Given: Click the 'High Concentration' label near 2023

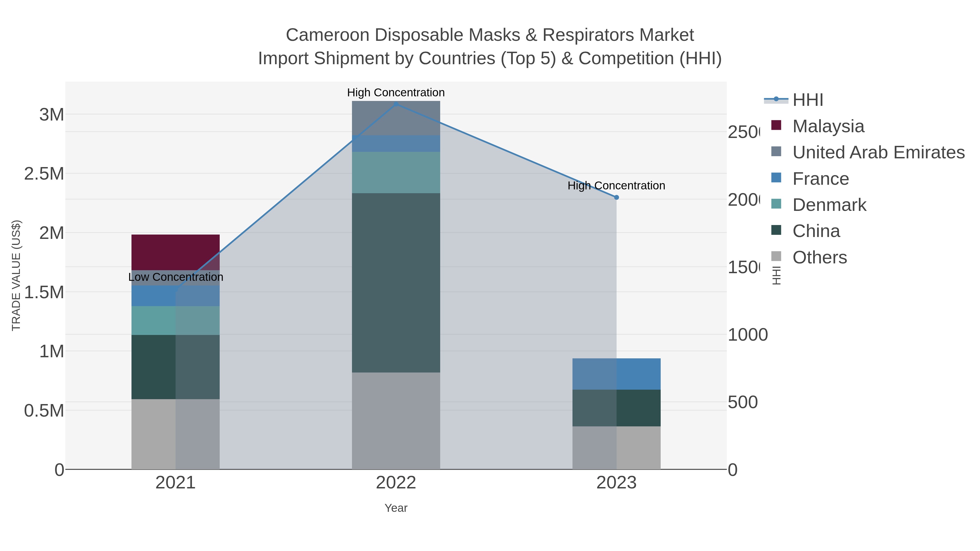Looking at the screenshot, I should tap(617, 186).
